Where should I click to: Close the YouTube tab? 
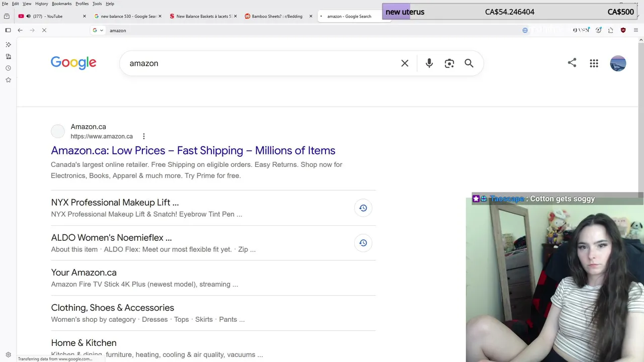[x=84, y=16]
